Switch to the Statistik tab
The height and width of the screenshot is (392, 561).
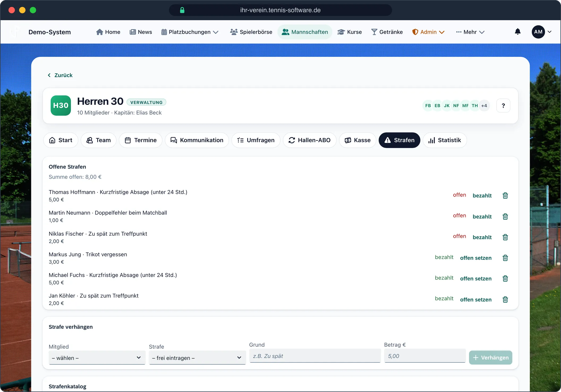[445, 140]
